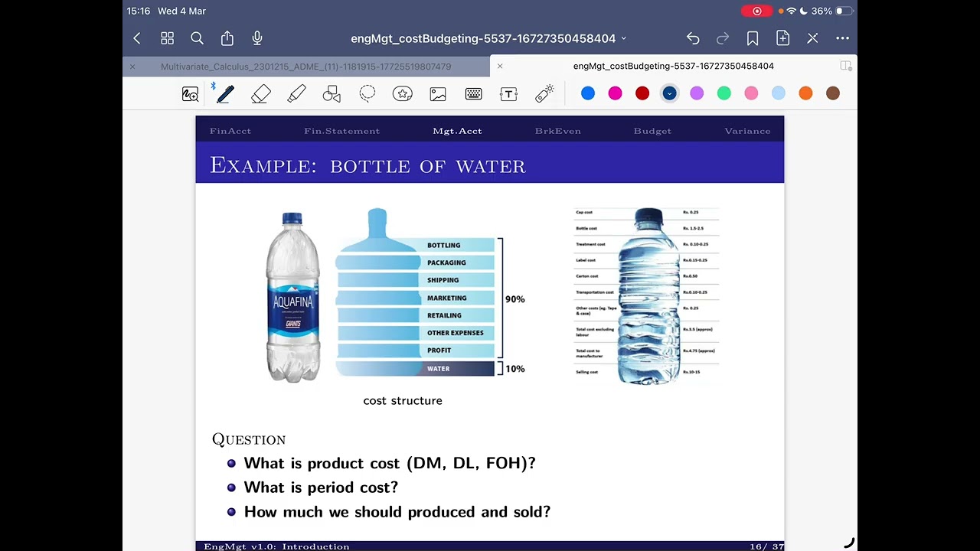Tap the page number 16/37 footer
Viewport: 980px width, 551px height.
(766, 546)
